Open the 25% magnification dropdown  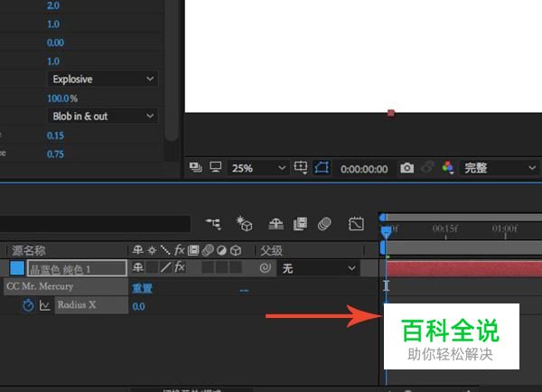tap(258, 168)
